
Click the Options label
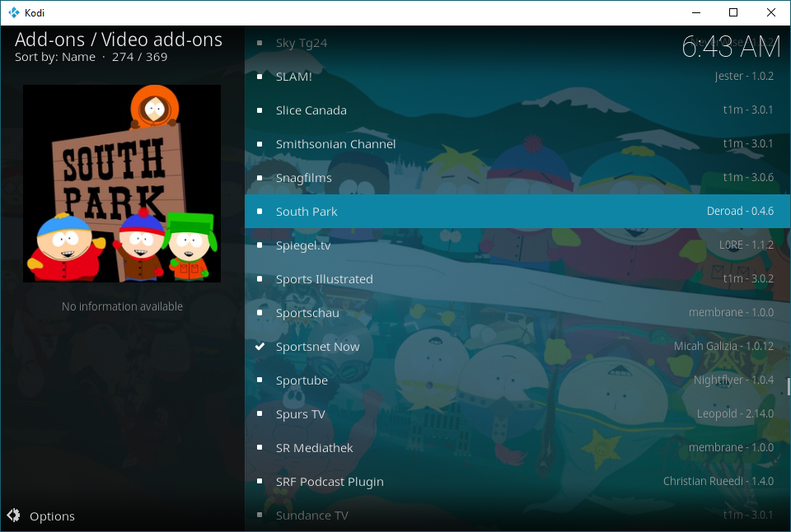point(52,516)
